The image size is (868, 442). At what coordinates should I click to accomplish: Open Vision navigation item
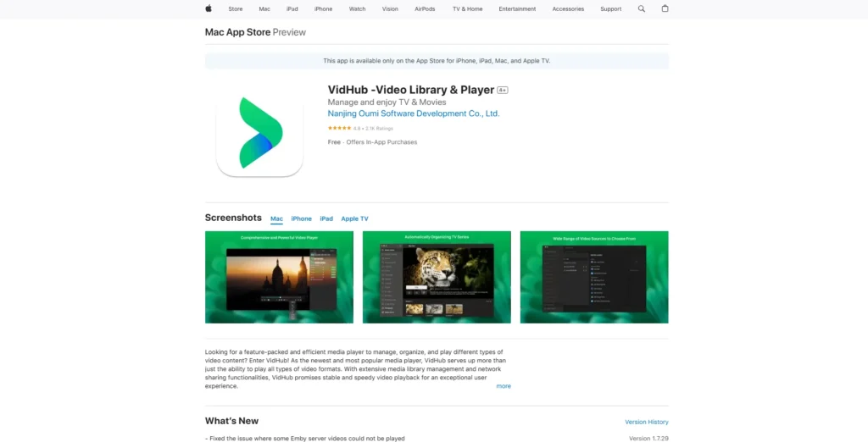click(x=390, y=8)
